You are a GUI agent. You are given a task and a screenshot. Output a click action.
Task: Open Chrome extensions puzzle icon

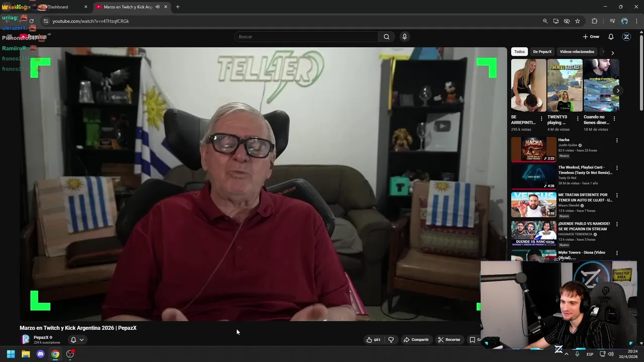[594, 21]
